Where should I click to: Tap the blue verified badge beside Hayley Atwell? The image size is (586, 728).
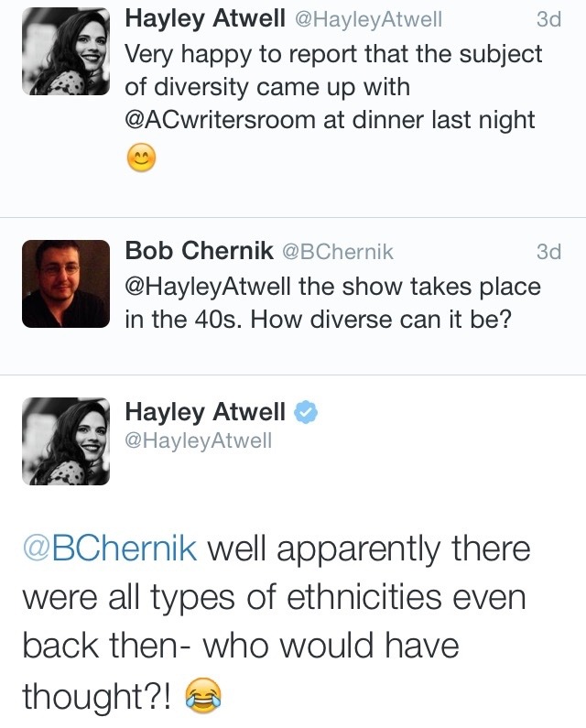pos(307,413)
